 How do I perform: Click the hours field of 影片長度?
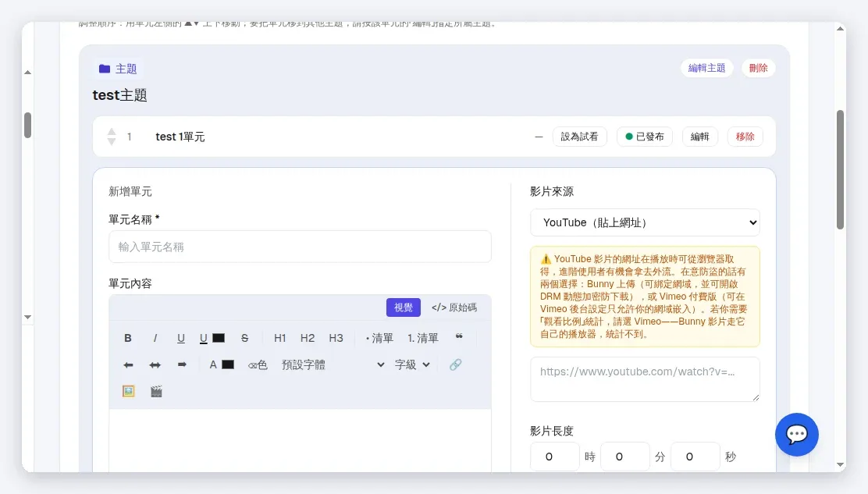point(555,457)
